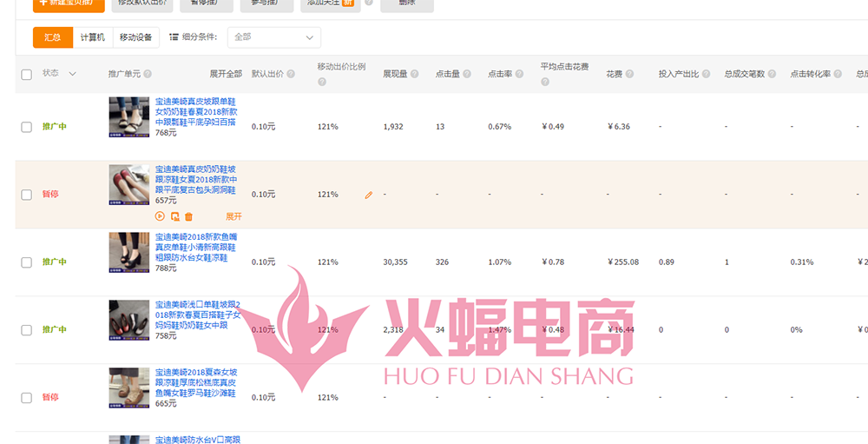Open the 状态 filter dropdown arrow
868x444 pixels.
pos(73,74)
